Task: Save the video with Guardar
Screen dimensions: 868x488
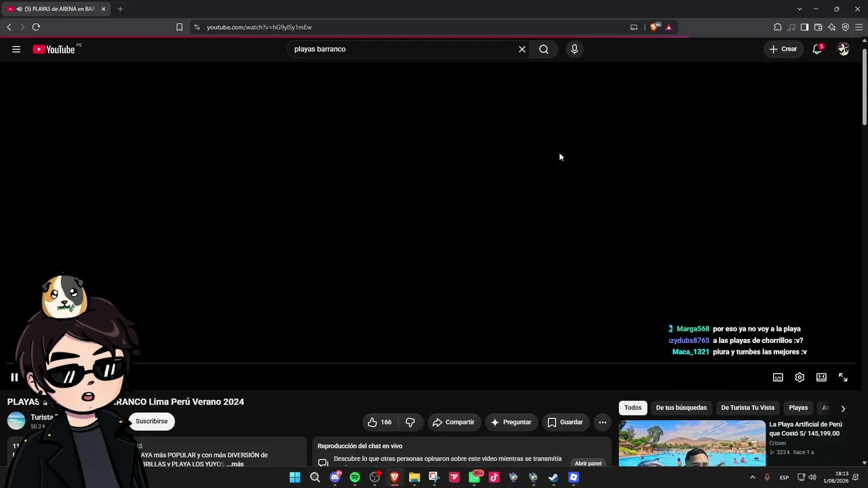Action: pyautogui.click(x=566, y=422)
